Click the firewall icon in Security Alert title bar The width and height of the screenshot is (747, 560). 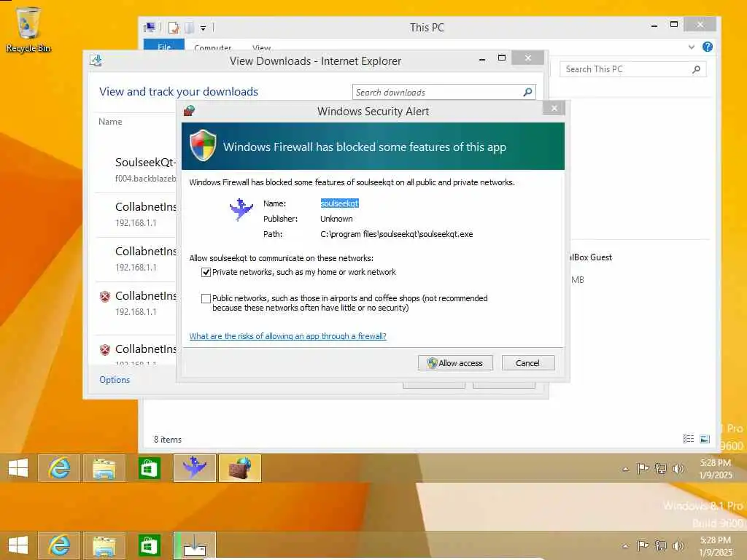[189, 111]
